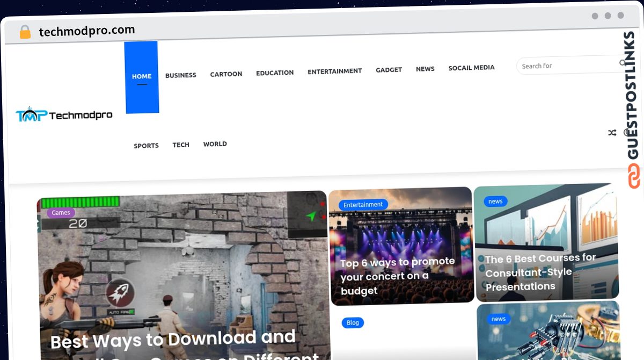Click the Games category tag
Screen dimensions: 644x360
pyautogui.click(x=61, y=213)
